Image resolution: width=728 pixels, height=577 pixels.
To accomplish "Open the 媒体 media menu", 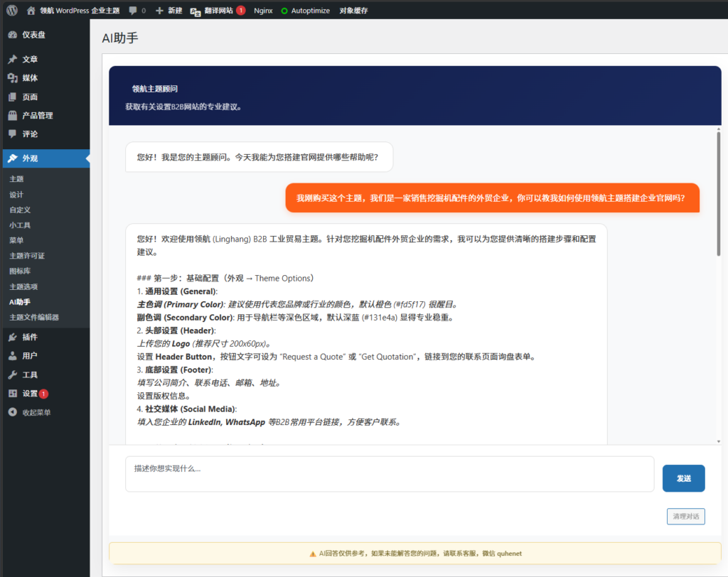I will 30,78.
